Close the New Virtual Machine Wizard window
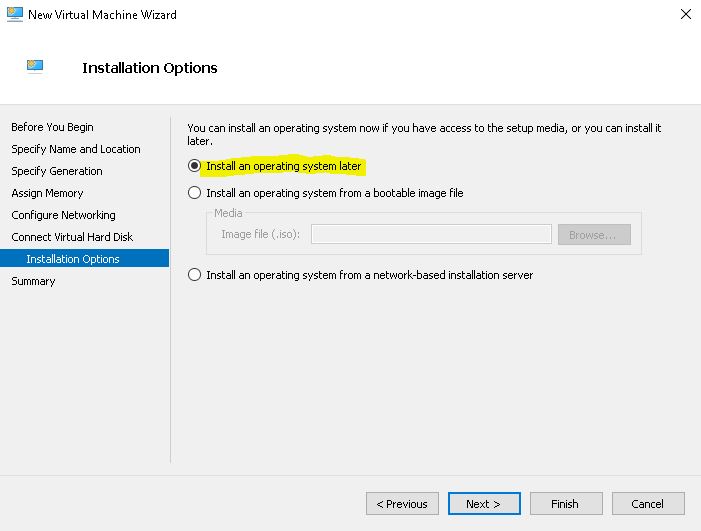This screenshot has height=531, width=701. (x=684, y=14)
